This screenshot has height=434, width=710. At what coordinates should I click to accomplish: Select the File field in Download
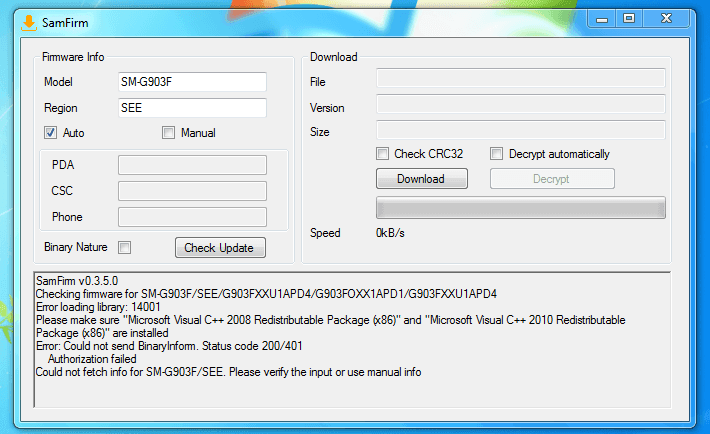(521, 78)
